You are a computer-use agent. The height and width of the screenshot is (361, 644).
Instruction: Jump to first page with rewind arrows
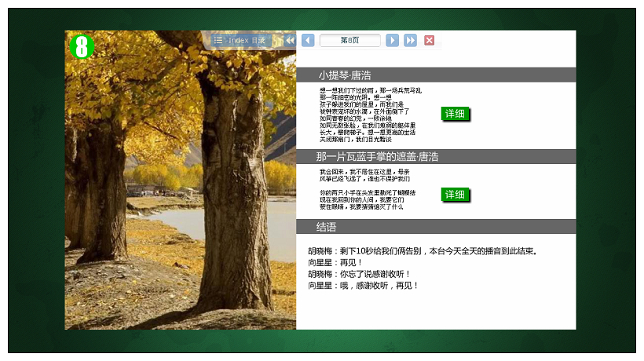point(290,40)
